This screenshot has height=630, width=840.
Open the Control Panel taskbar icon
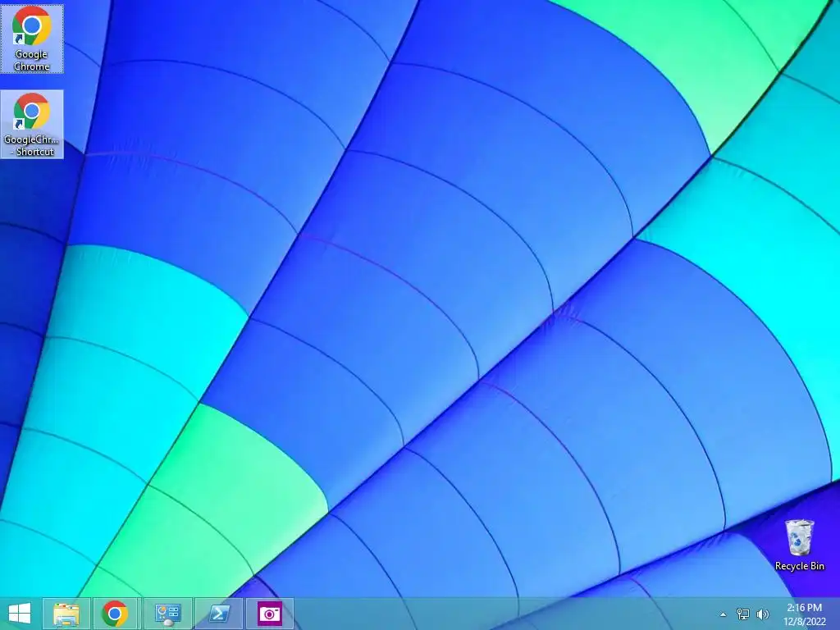pos(167,614)
